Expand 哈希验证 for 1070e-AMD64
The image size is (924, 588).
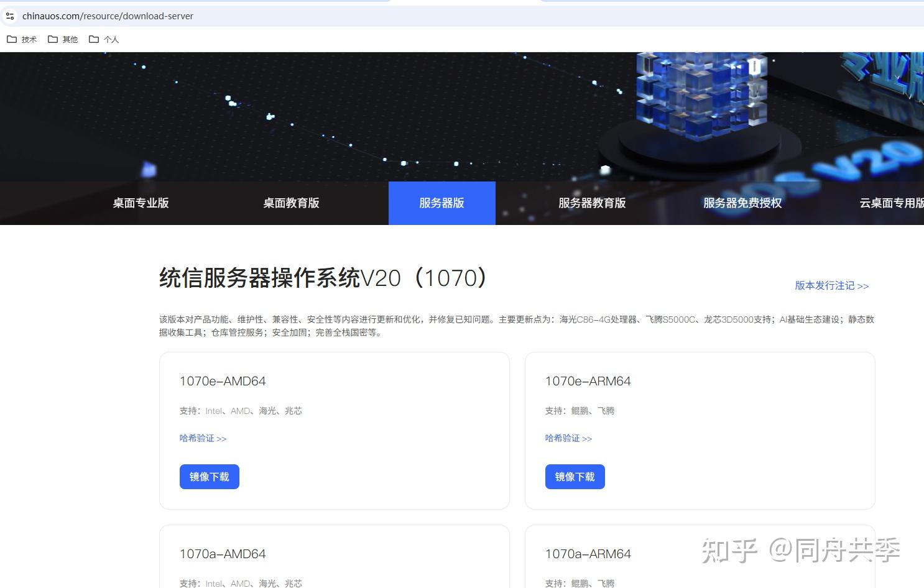203,438
